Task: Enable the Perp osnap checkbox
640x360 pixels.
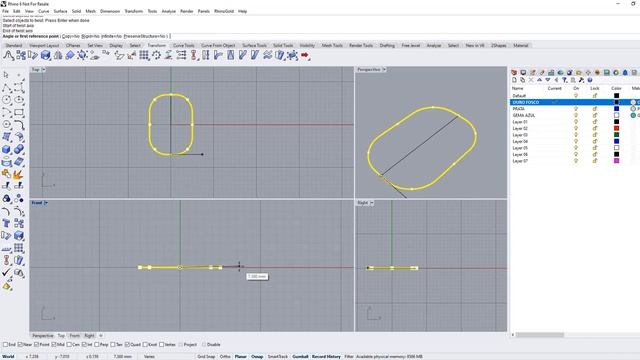Action: coord(97,344)
